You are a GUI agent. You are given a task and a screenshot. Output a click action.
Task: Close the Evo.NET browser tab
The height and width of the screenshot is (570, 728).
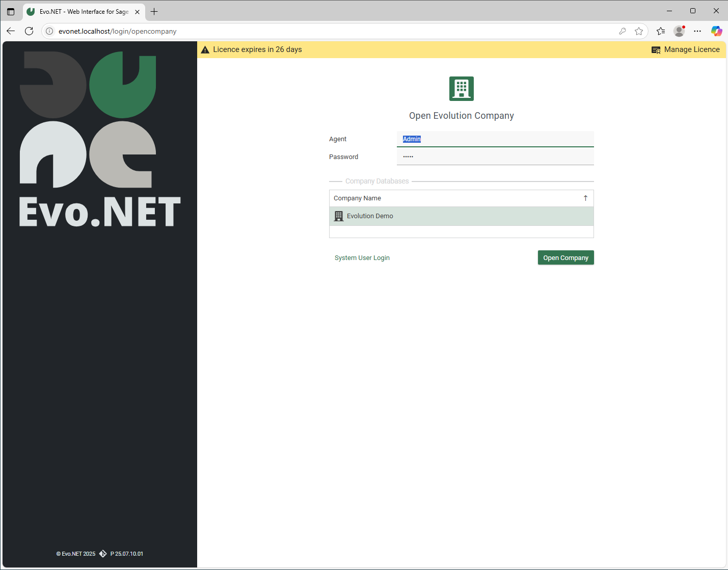[137, 12]
